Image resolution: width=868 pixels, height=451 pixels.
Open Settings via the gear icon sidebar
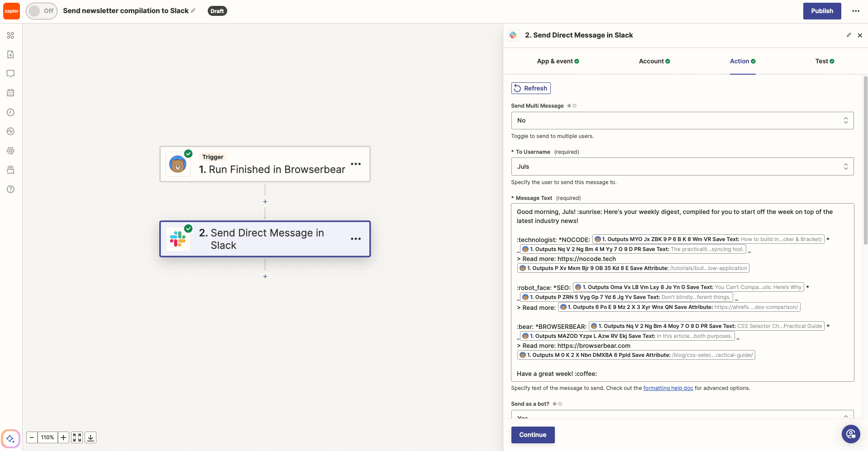10,151
